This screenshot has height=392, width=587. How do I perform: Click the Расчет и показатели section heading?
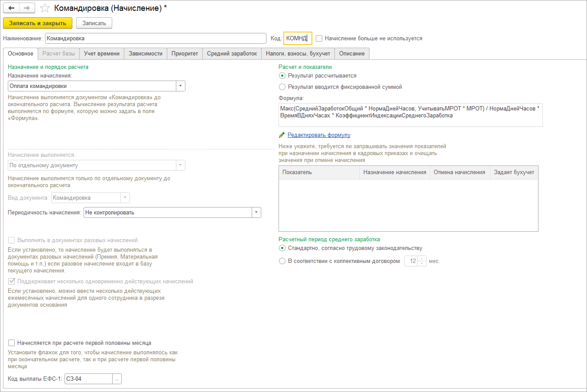tap(305, 67)
